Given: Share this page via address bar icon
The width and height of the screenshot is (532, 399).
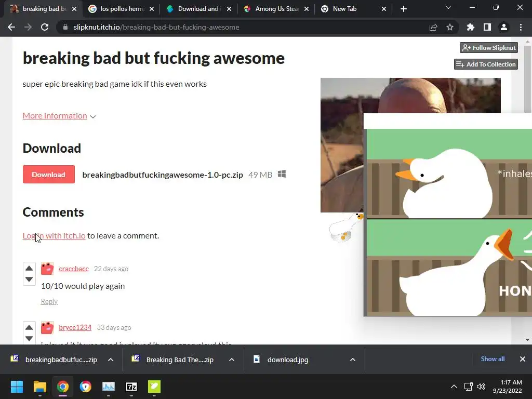Looking at the screenshot, I should 433,27.
